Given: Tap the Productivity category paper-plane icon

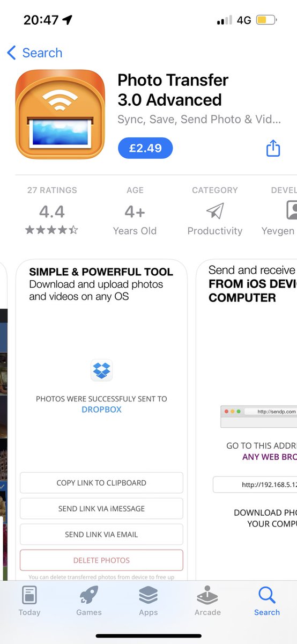Looking at the screenshot, I should [x=215, y=211].
